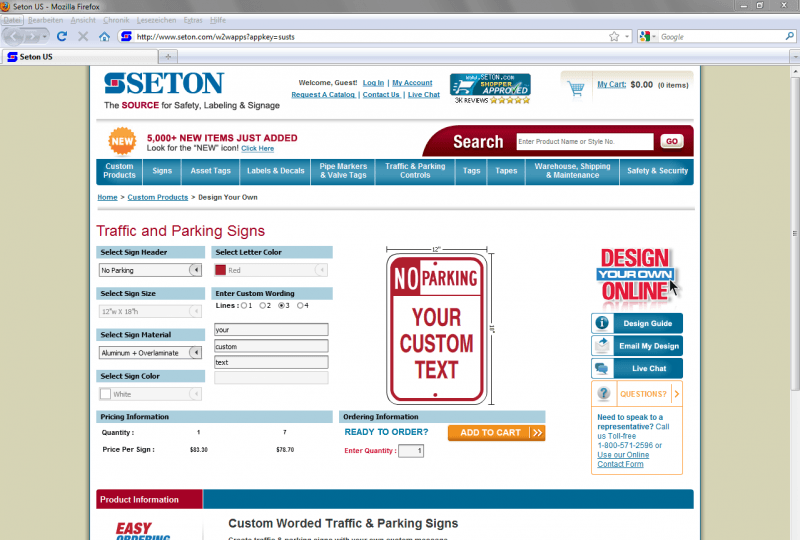Select the 1 line radio button
Viewport: 800px width, 540px height.
click(244, 306)
